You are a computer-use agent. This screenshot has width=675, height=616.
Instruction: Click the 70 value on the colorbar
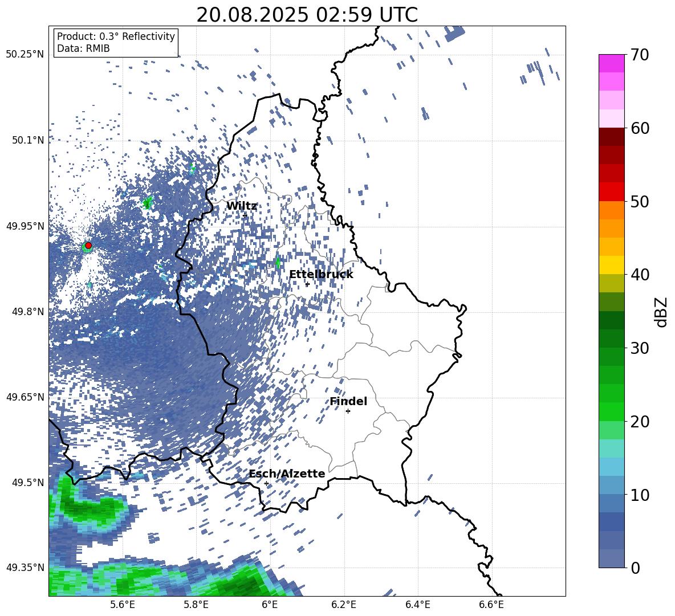[639, 55]
